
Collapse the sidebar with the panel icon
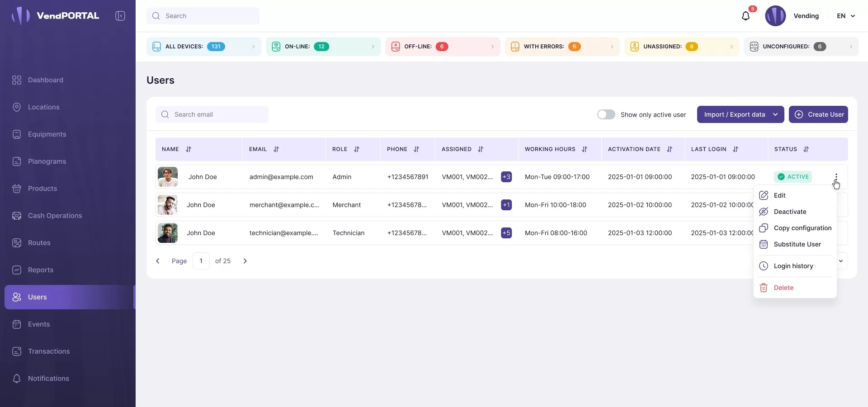pyautogui.click(x=120, y=16)
